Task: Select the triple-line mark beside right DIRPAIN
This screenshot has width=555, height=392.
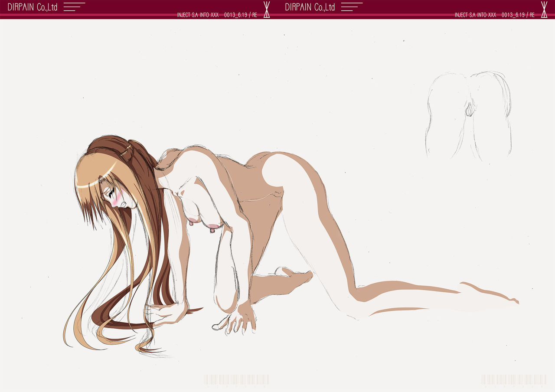Action: [x=351, y=7]
